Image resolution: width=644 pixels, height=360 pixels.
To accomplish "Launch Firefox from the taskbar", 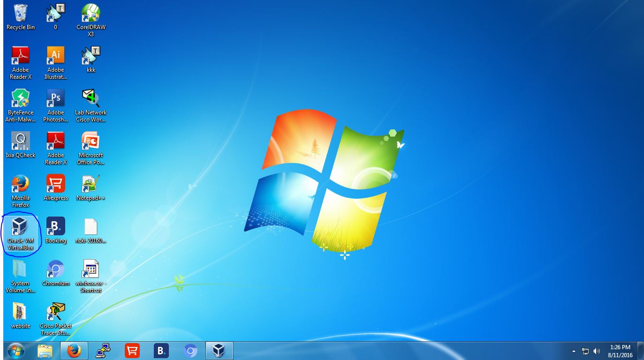I will pyautogui.click(x=74, y=350).
